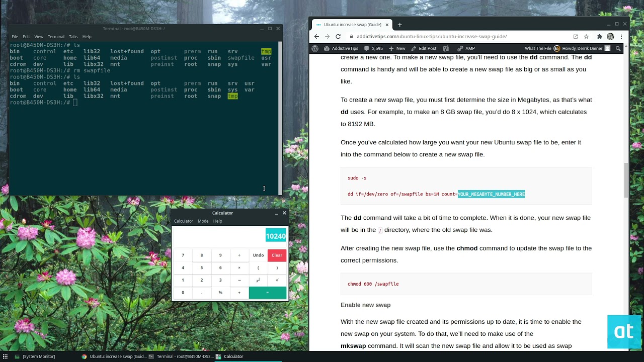Click the green equals button

[x=267, y=293]
